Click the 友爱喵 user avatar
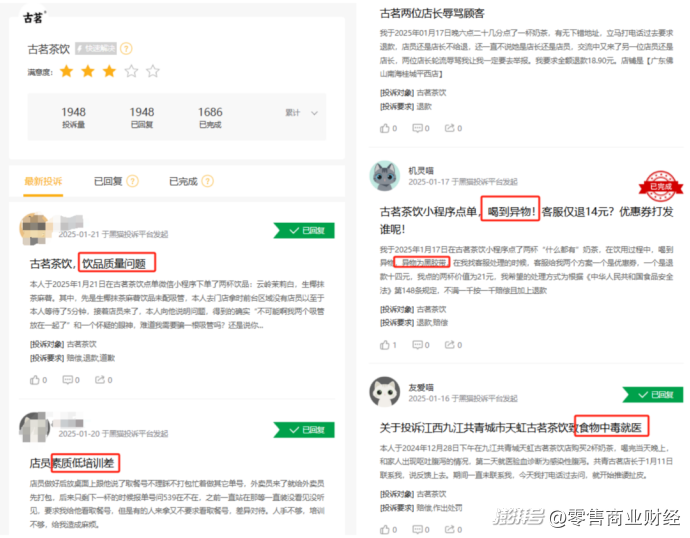Viewport: 690px width, 538px height. pos(385,391)
